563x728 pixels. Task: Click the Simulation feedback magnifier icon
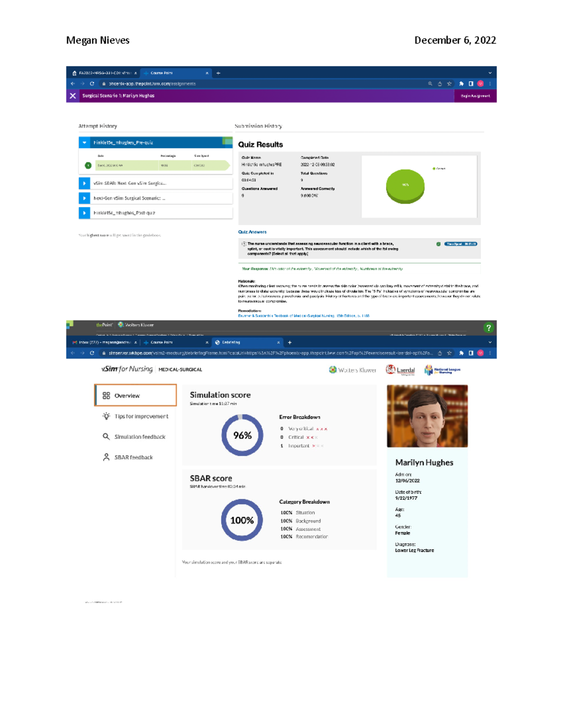coord(106,436)
